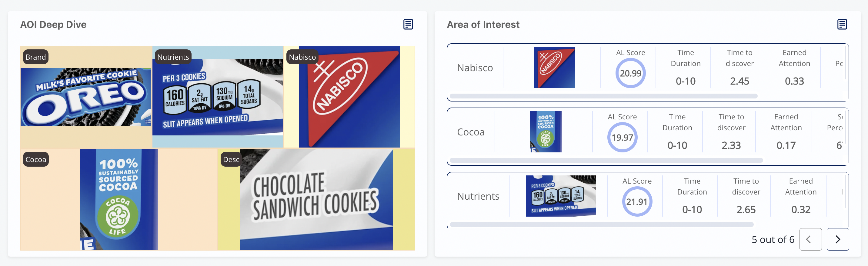Viewport: 868px width, 266px height.
Task: Go to next page of AOI list
Action: point(837,239)
